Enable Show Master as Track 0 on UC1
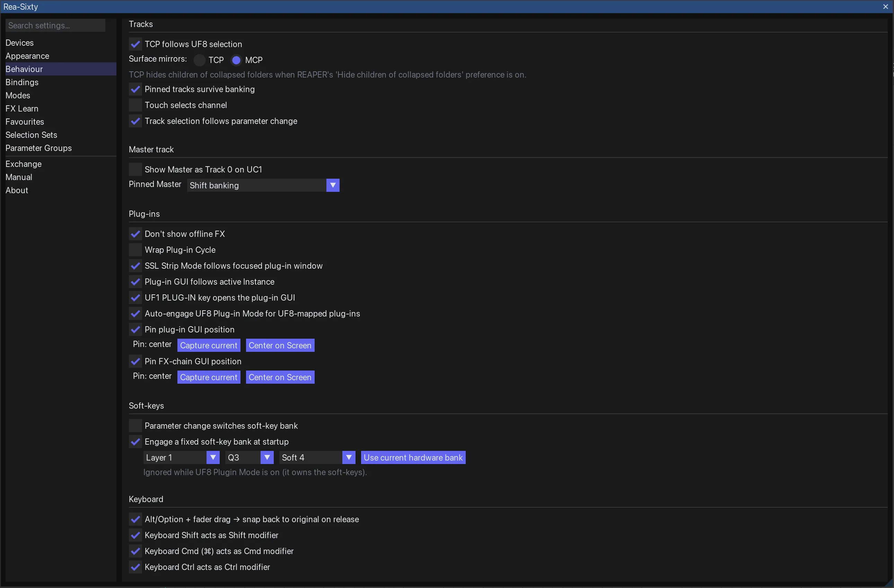The height and width of the screenshot is (588, 894). pos(135,170)
